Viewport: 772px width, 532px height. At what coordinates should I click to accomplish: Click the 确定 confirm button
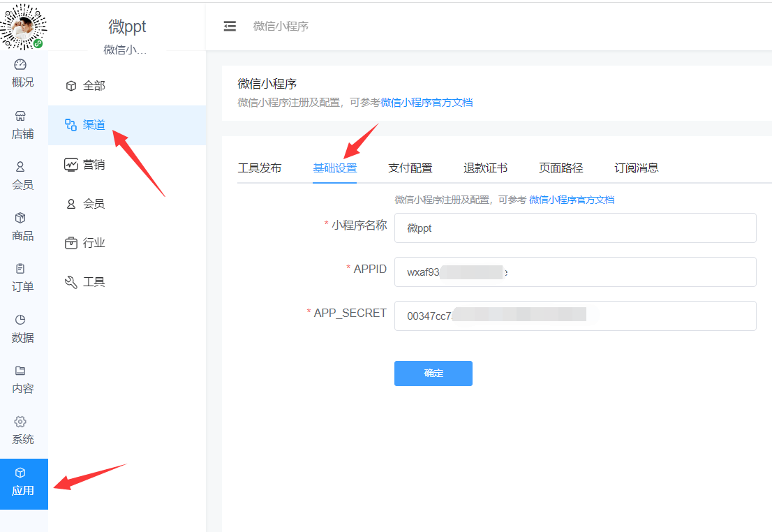click(x=433, y=374)
